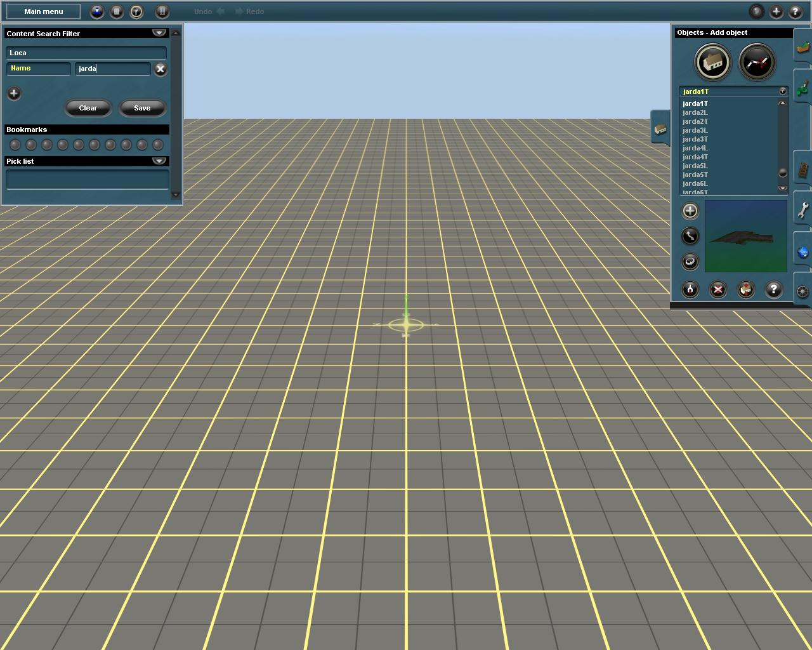Select the last bookmark slot
The image size is (812, 650).
point(158,145)
